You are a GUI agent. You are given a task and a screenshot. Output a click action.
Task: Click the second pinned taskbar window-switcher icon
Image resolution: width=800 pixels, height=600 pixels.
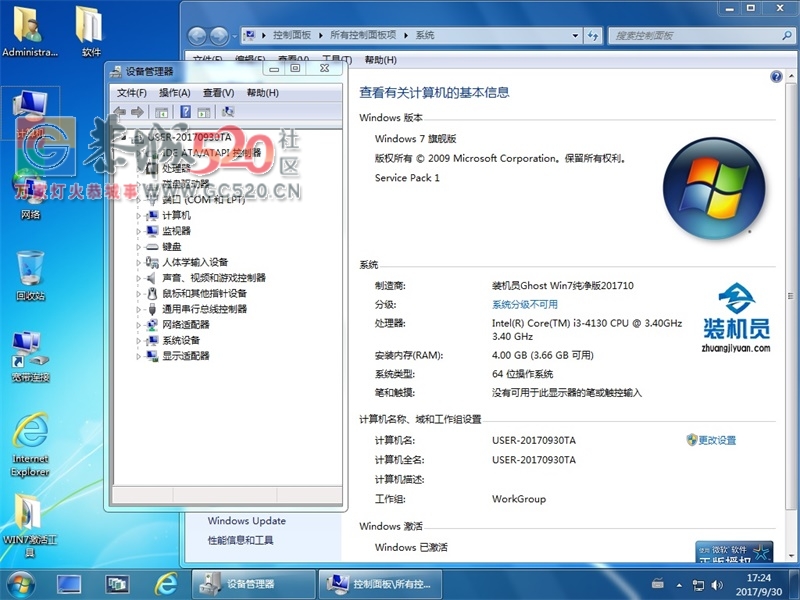tap(117, 584)
